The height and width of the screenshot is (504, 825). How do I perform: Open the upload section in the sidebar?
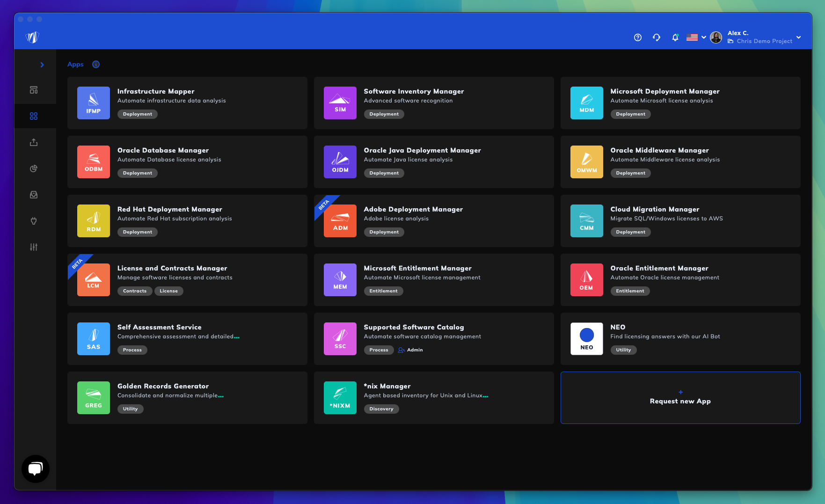(34, 142)
